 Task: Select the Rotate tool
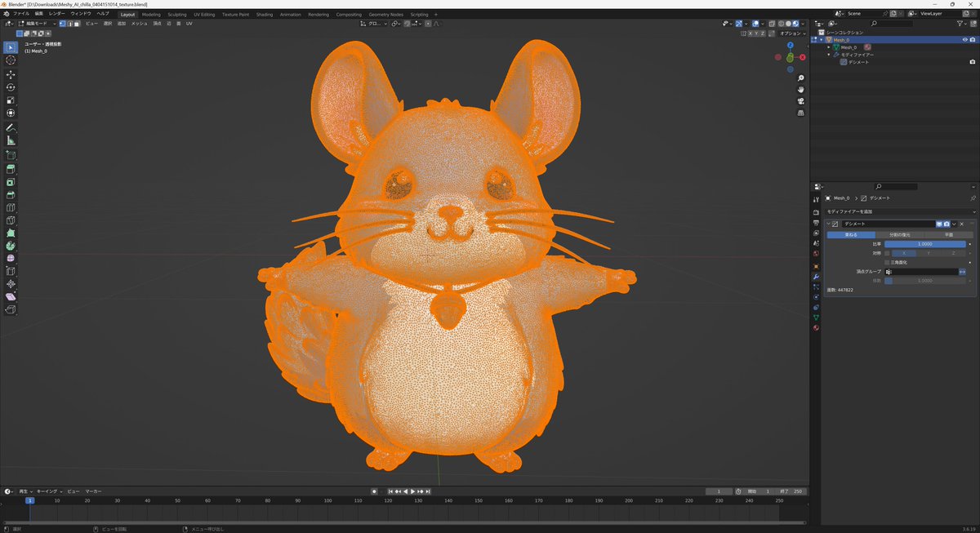(x=11, y=87)
